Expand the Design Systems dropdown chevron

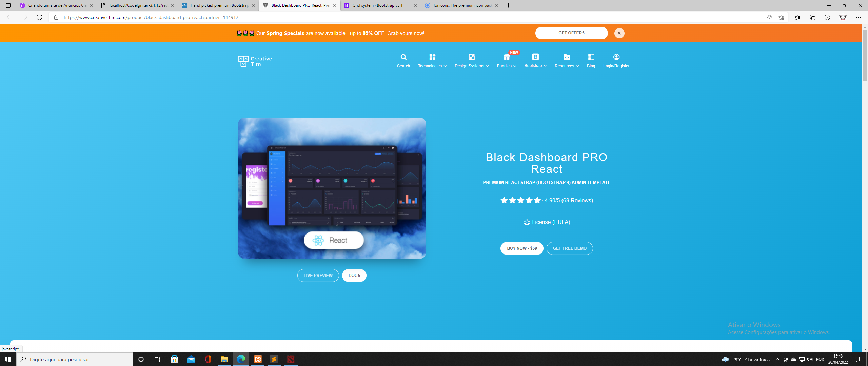(487, 66)
